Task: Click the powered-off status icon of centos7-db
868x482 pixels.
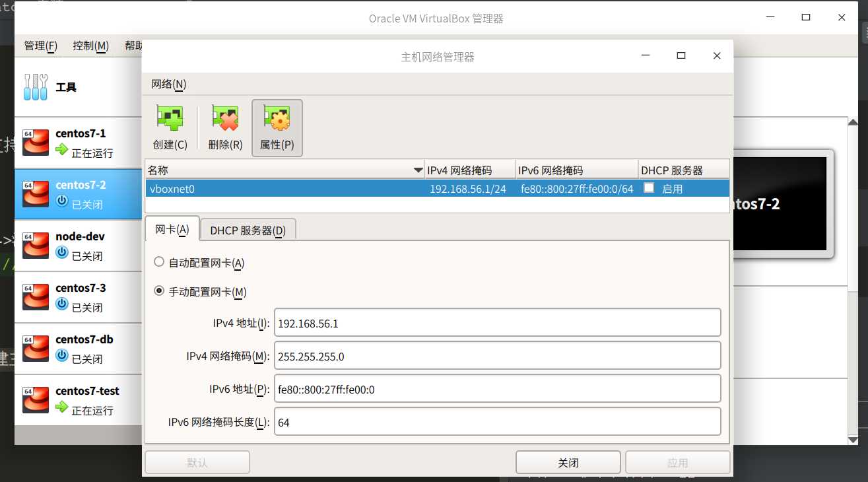Action: (62, 355)
